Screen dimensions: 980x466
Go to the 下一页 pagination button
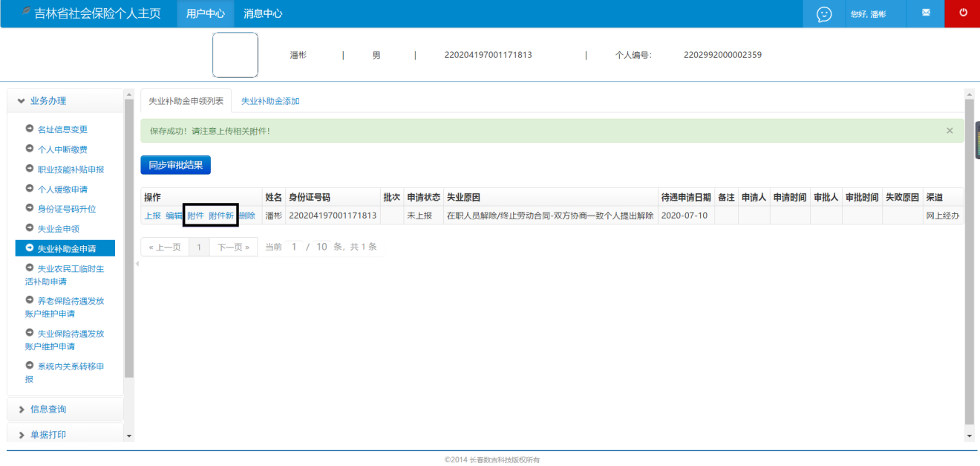pos(233,247)
